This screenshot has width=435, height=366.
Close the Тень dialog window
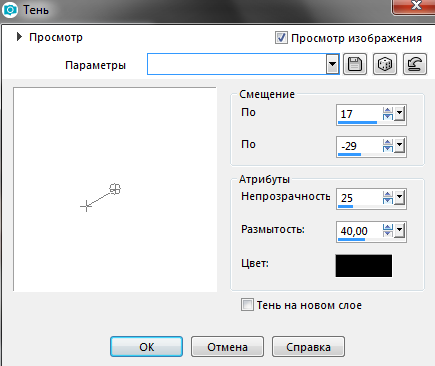coord(415,7)
